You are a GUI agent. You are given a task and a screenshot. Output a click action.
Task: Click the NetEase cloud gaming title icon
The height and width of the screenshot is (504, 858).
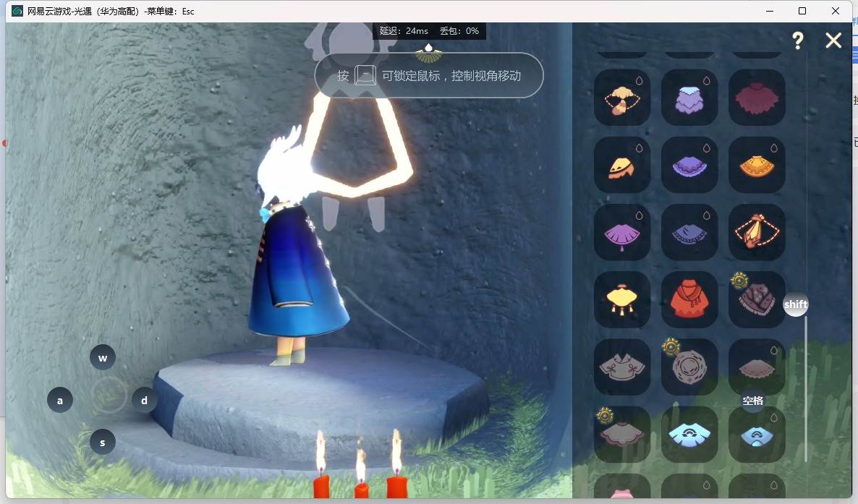click(17, 11)
